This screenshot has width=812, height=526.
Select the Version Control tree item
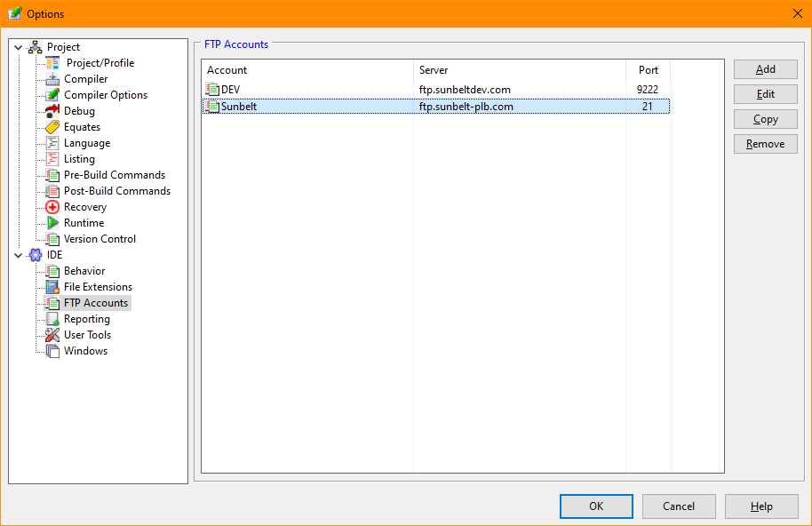click(x=100, y=239)
